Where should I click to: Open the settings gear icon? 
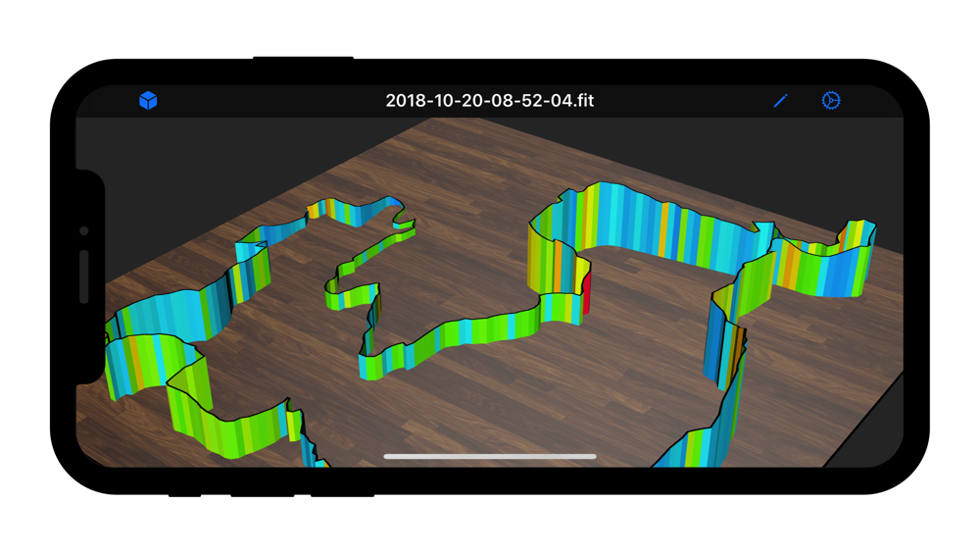pos(831,100)
